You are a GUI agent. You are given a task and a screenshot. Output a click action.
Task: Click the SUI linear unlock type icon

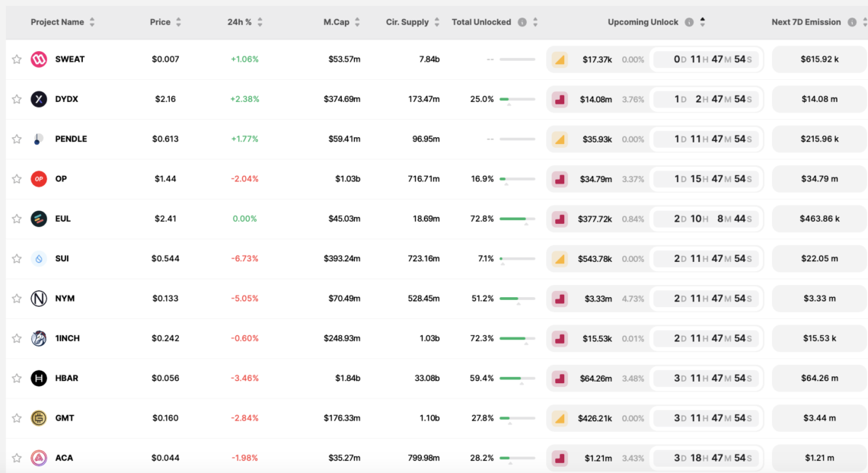560,259
